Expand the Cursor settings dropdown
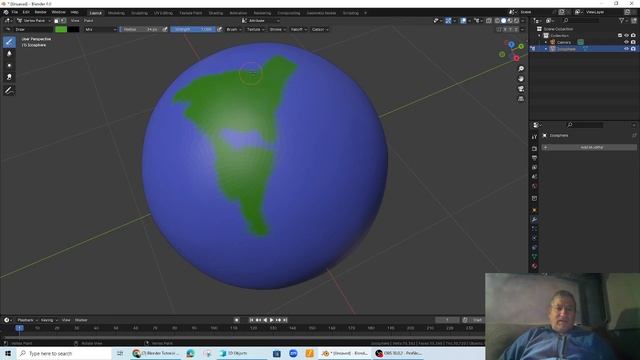Screen dimensions: 640x360 (320, 29)
